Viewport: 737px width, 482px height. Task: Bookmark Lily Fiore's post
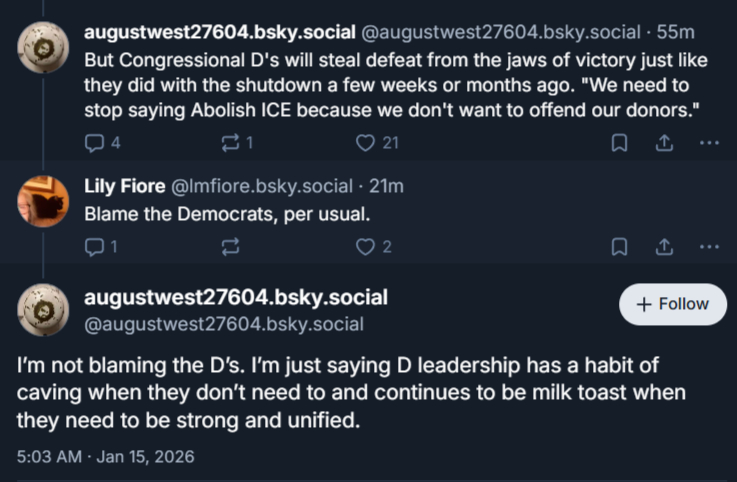[x=620, y=246]
